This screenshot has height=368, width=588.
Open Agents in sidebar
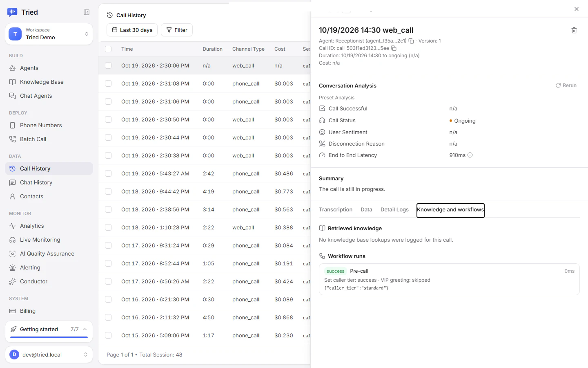pyautogui.click(x=49, y=68)
